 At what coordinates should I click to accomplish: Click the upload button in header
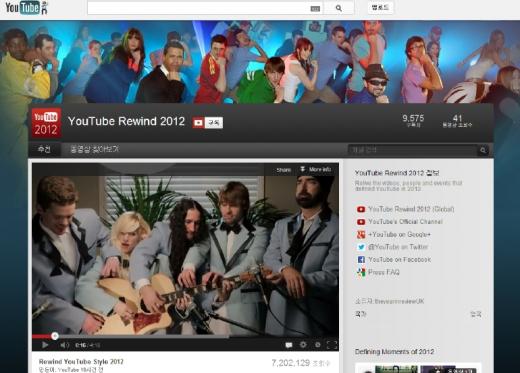pyautogui.click(x=380, y=8)
